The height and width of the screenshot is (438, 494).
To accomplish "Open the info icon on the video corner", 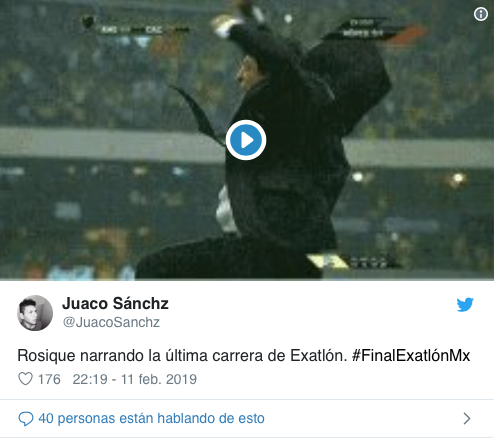I will point(481,14).
